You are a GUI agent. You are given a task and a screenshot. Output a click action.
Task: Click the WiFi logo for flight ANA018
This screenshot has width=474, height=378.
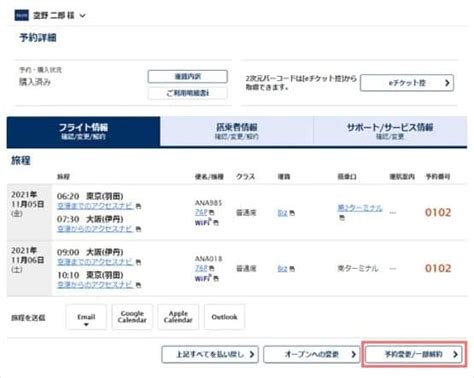(203, 278)
